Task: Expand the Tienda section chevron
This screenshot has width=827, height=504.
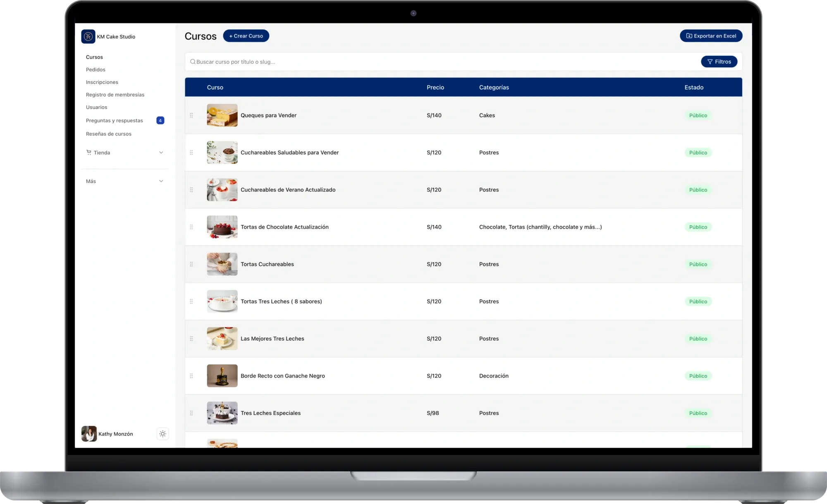Action: click(161, 153)
